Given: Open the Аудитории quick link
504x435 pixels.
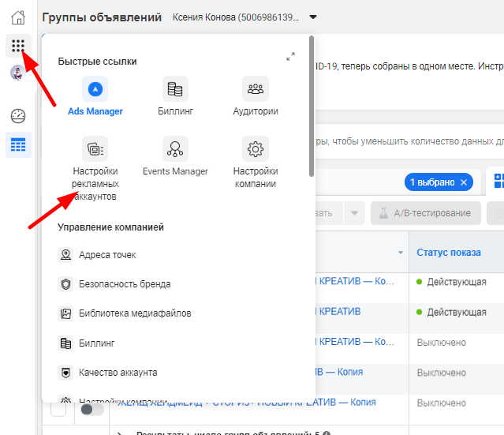Looking at the screenshot, I should (x=256, y=96).
